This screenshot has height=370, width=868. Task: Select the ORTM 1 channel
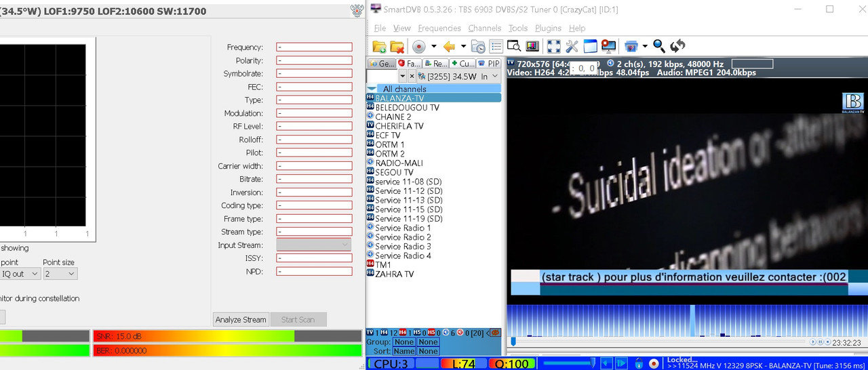click(x=390, y=144)
